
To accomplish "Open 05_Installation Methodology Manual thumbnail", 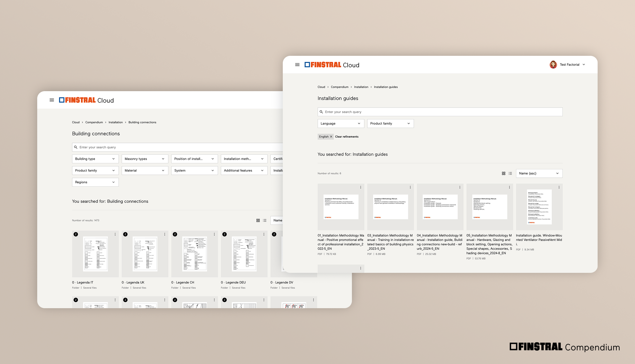I will coord(490,207).
